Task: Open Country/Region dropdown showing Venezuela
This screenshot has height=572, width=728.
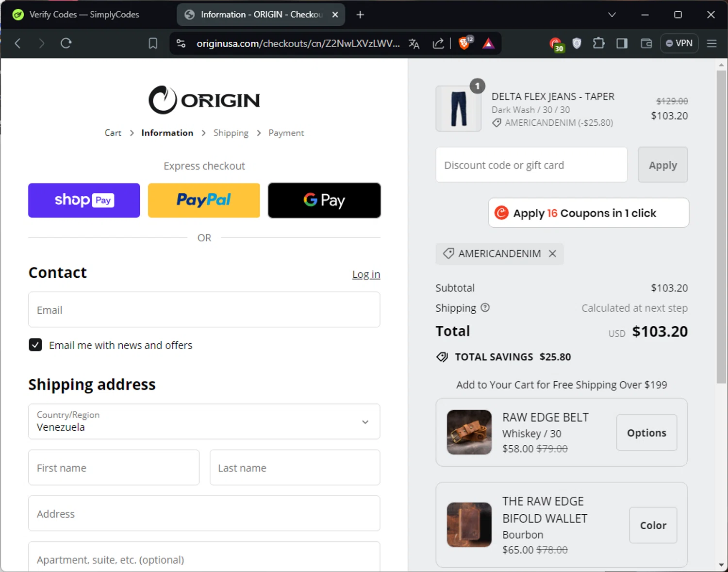Action: (204, 421)
